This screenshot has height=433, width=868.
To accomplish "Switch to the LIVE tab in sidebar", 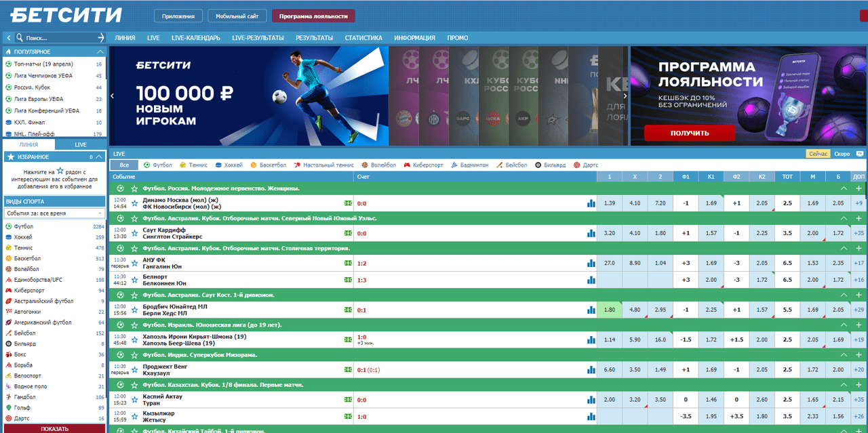I will coord(81,144).
